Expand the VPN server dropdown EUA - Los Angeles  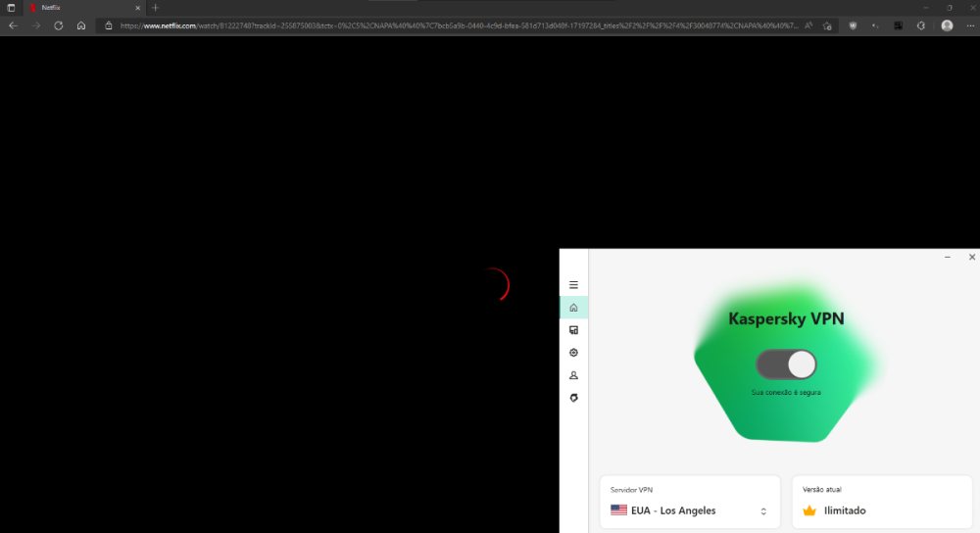[x=690, y=502]
